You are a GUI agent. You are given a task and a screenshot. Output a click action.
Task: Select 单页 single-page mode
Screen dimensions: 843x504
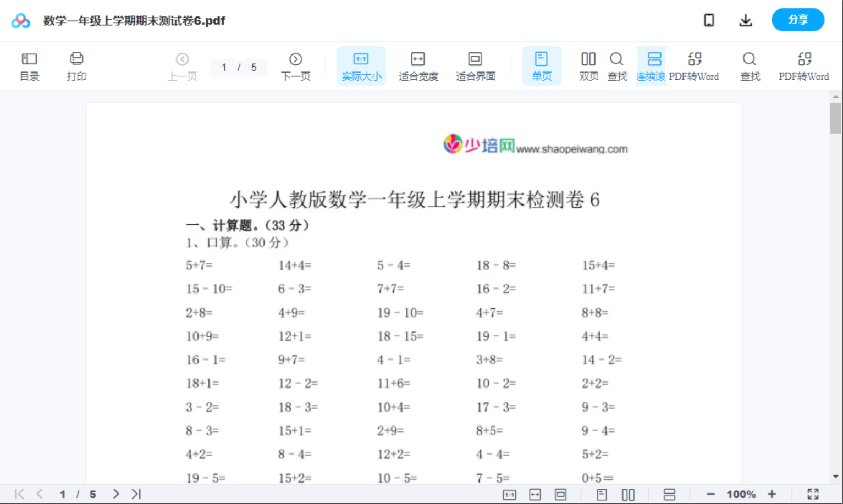click(x=542, y=65)
